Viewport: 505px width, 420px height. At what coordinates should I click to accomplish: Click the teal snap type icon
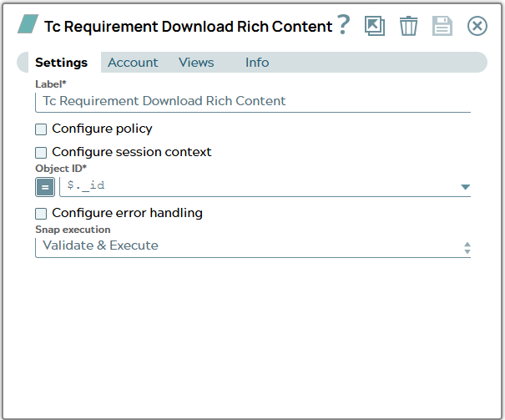point(28,24)
